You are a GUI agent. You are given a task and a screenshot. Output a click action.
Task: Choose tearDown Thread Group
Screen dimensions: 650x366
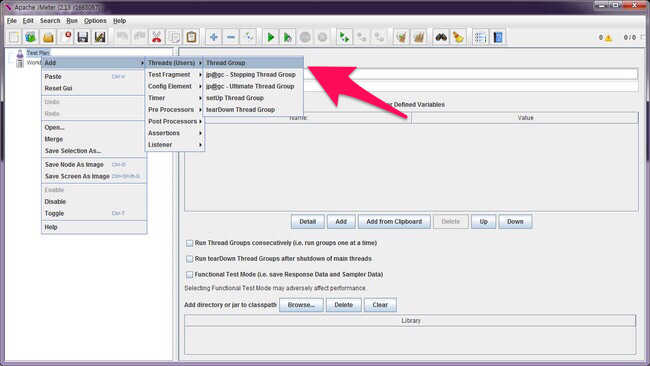(x=253, y=109)
